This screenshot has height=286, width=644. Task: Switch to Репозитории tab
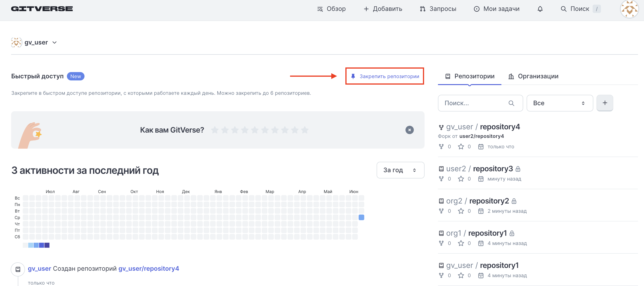click(469, 76)
